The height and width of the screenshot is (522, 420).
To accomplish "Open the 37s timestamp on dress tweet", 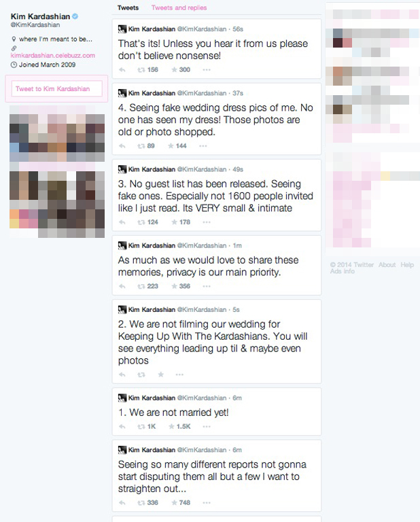I will point(238,93).
